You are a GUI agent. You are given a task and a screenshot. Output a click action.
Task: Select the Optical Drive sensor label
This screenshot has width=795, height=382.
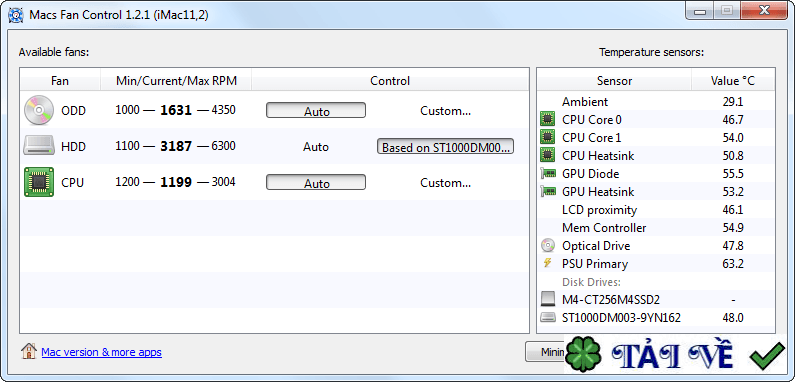596,246
